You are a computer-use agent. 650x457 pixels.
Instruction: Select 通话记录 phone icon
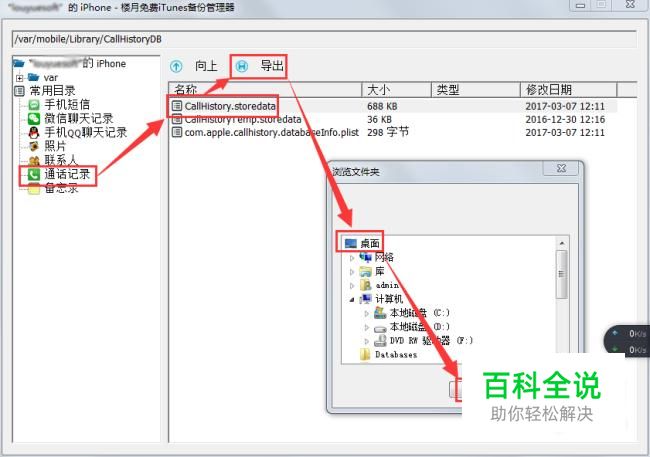tap(34, 175)
